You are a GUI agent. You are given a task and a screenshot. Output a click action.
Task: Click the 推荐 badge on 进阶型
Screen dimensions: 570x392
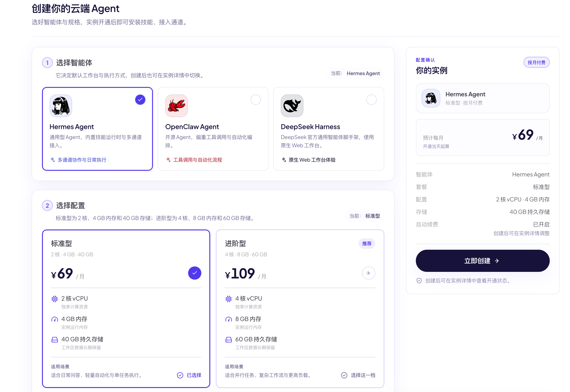(367, 244)
